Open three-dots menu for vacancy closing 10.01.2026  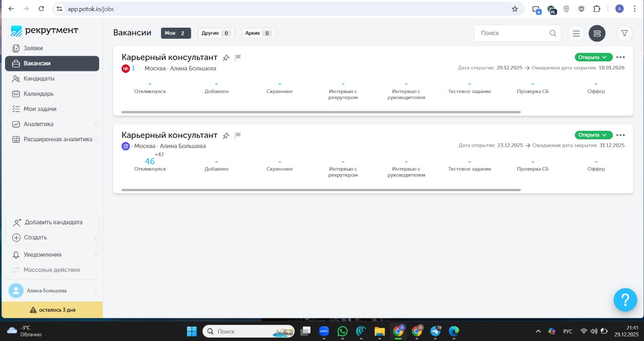620,57
